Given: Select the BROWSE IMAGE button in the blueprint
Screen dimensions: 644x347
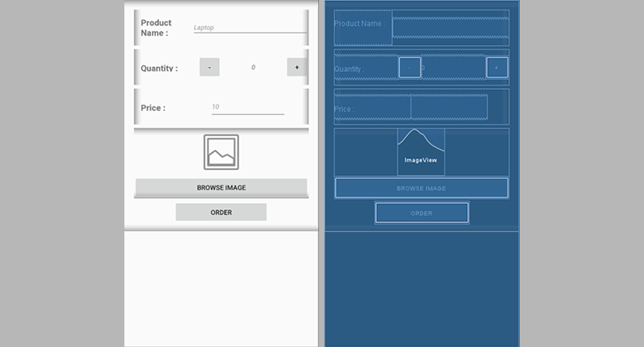Looking at the screenshot, I should point(421,188).
